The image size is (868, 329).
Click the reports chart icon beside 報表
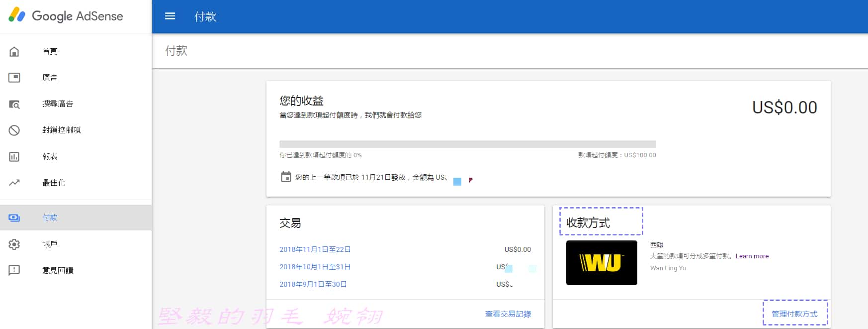click(14, 157)
